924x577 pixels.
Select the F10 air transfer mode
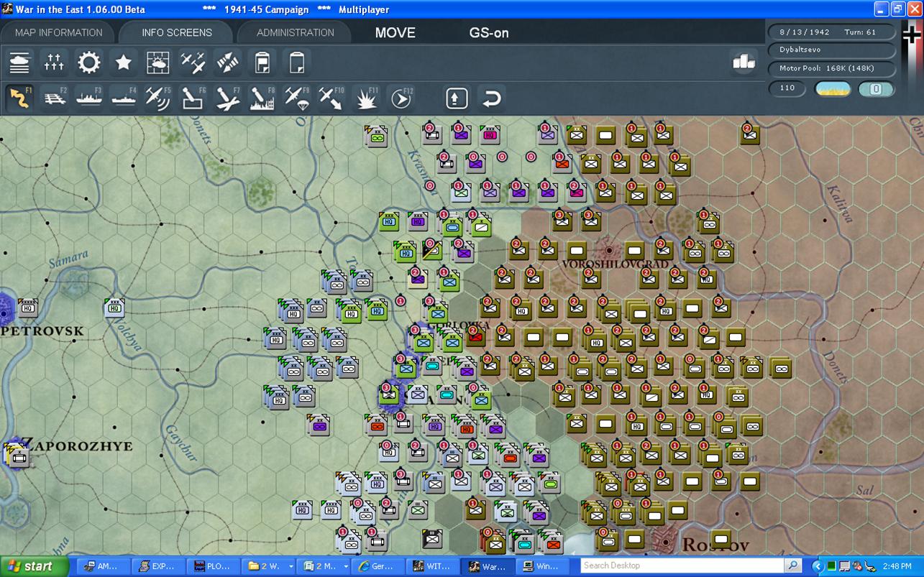pyautogui.click(x=331, y=98)
